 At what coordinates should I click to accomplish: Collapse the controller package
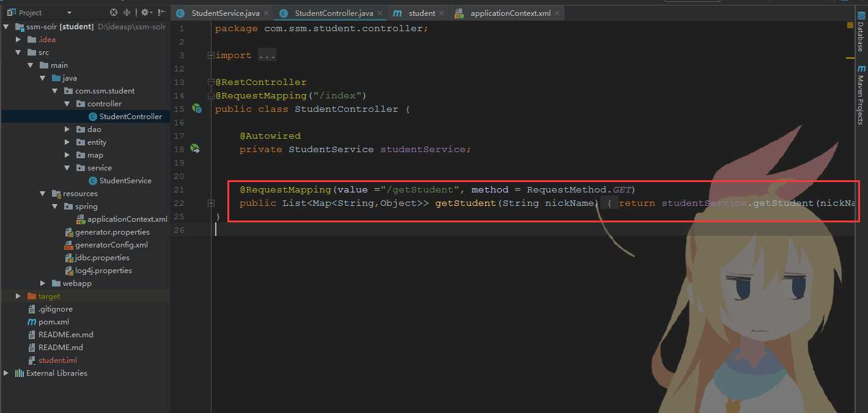68,104
